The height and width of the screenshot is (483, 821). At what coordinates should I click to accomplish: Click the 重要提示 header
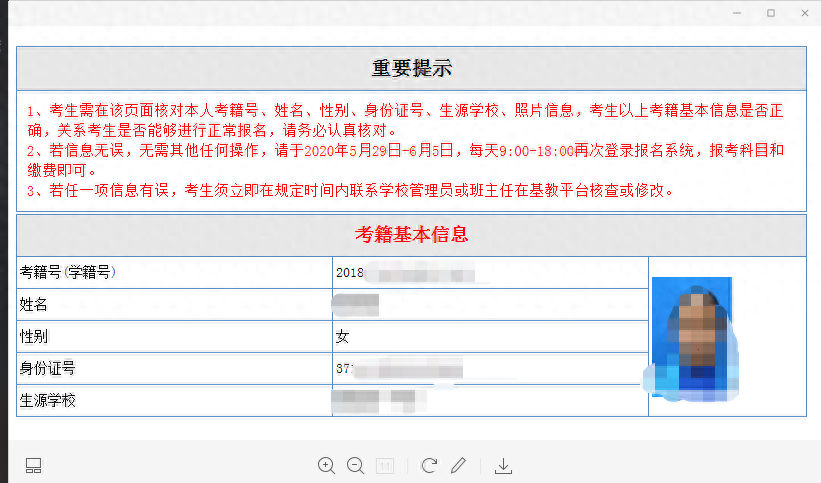click(411, 68)
